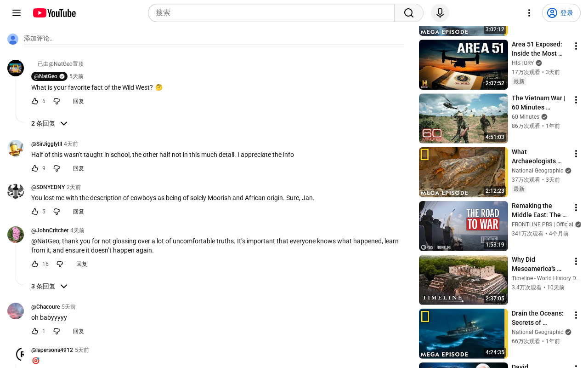Visit the 60 Minutes channel name

coord(526,117)
